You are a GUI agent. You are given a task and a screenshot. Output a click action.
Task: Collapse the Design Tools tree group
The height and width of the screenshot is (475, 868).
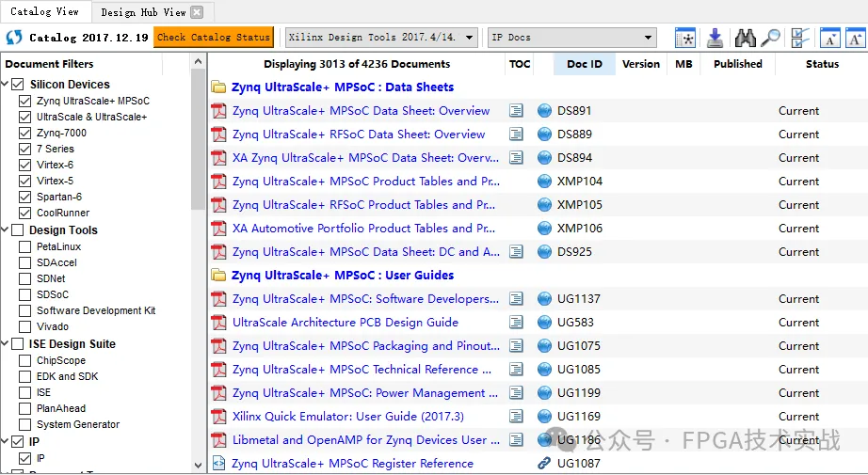point(5,230)
